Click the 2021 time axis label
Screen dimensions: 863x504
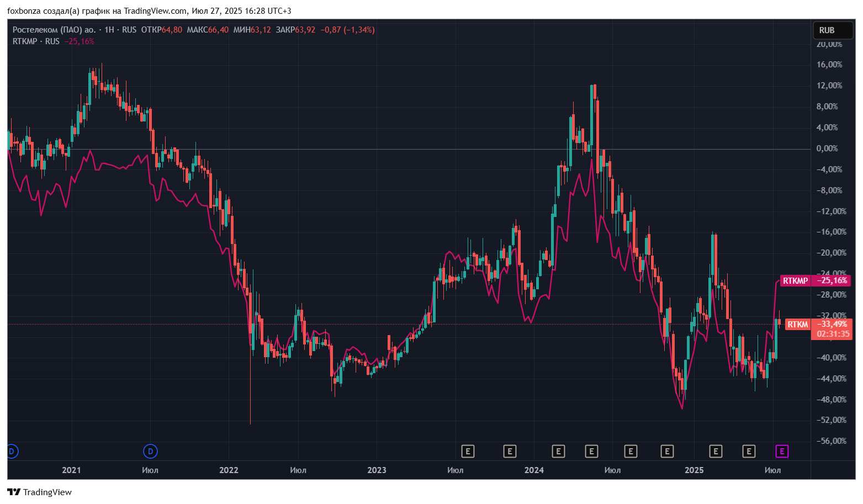[x=71, y=470]
